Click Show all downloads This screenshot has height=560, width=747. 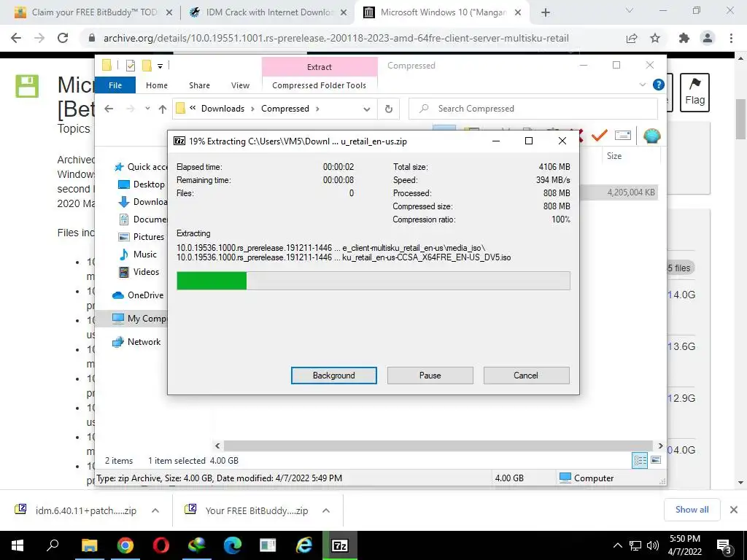click(x=692, y=510)
